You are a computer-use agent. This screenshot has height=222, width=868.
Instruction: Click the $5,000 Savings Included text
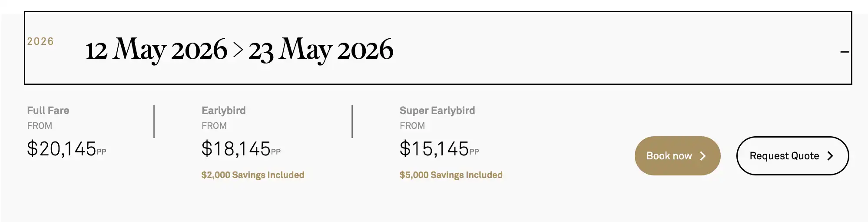(x=451, y=175)
